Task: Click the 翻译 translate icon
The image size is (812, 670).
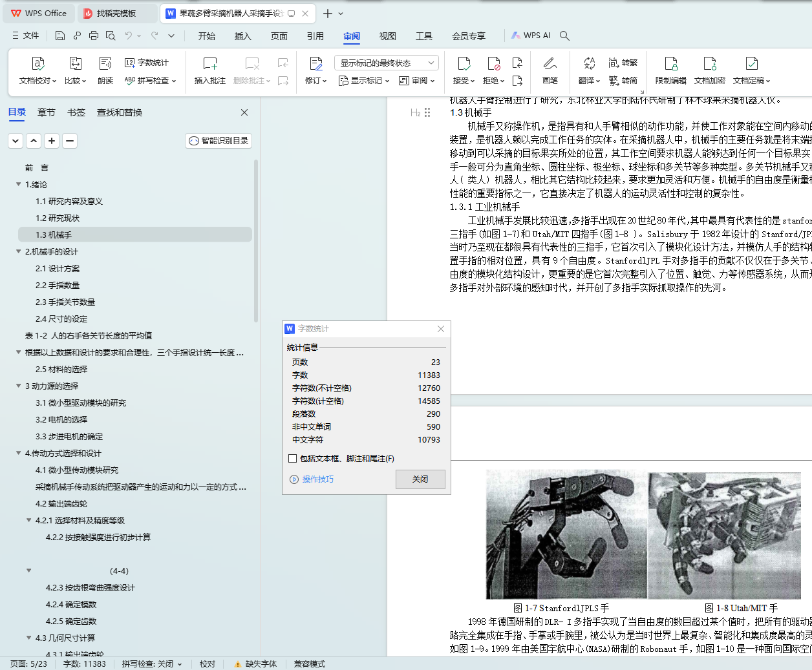Action: click(589, 64)
